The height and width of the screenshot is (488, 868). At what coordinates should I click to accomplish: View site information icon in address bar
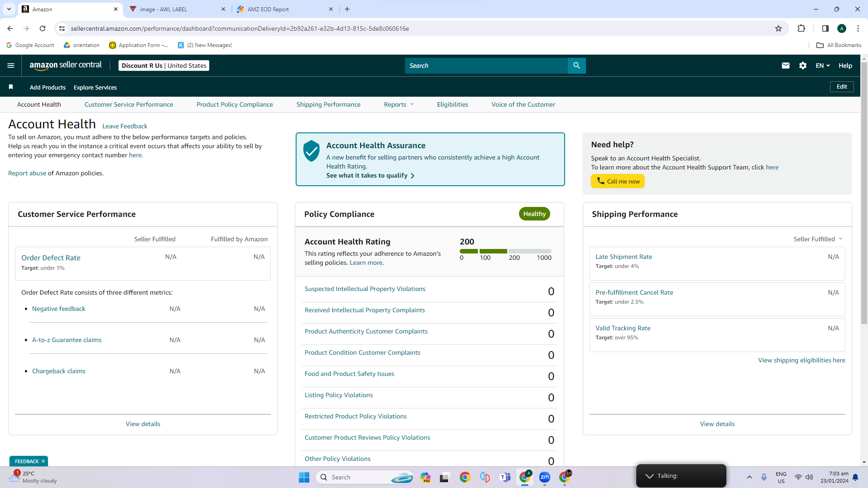click(62, 28)
